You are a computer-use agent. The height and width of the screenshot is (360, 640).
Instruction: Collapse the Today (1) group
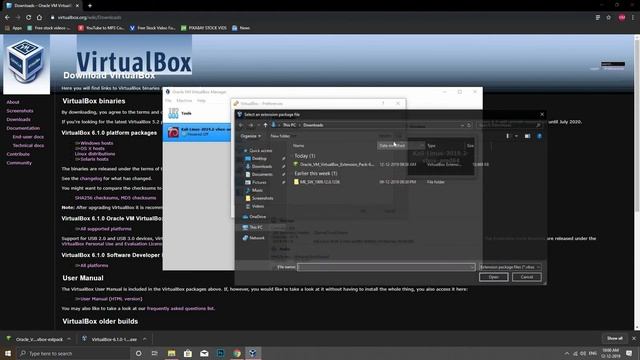[x=304, y=156]
